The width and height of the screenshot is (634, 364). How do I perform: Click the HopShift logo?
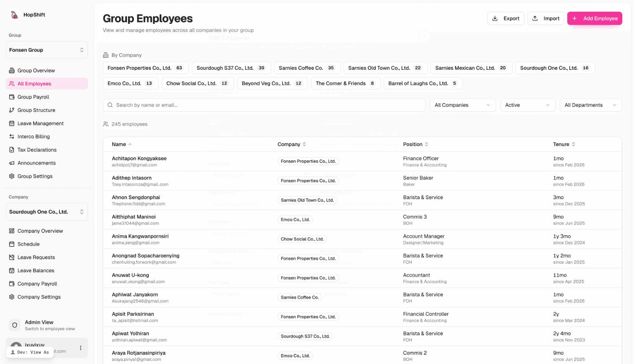14,14
